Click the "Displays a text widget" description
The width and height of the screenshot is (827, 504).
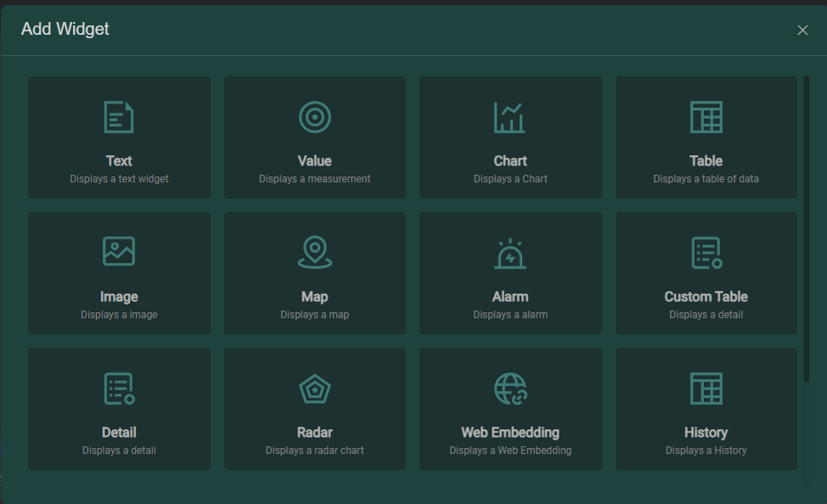pos(119,179)
